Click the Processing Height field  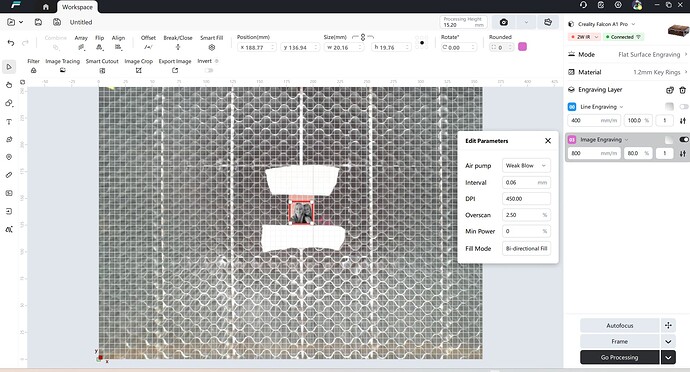pos(464,22)
